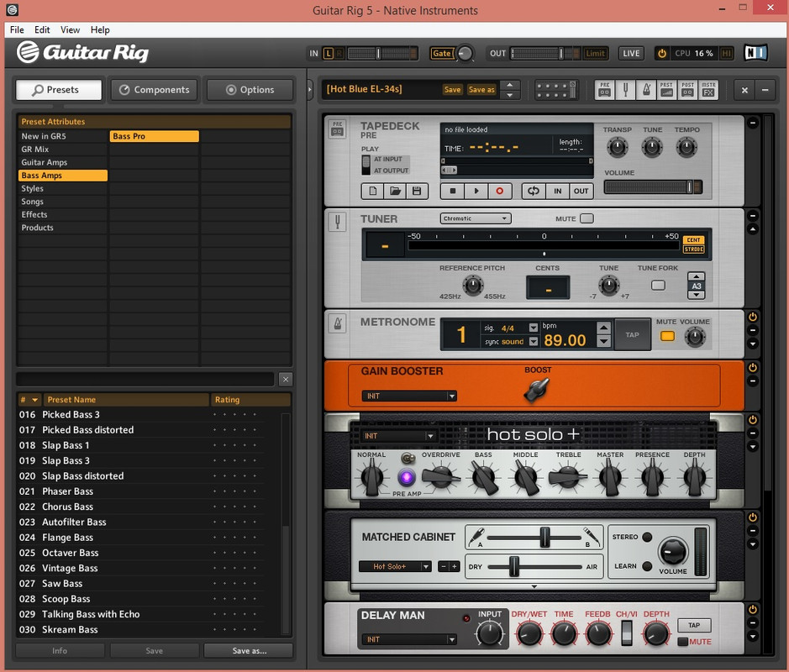
Task: Toggle Tapedeck loop button
Action: click(x=534, y=192)
